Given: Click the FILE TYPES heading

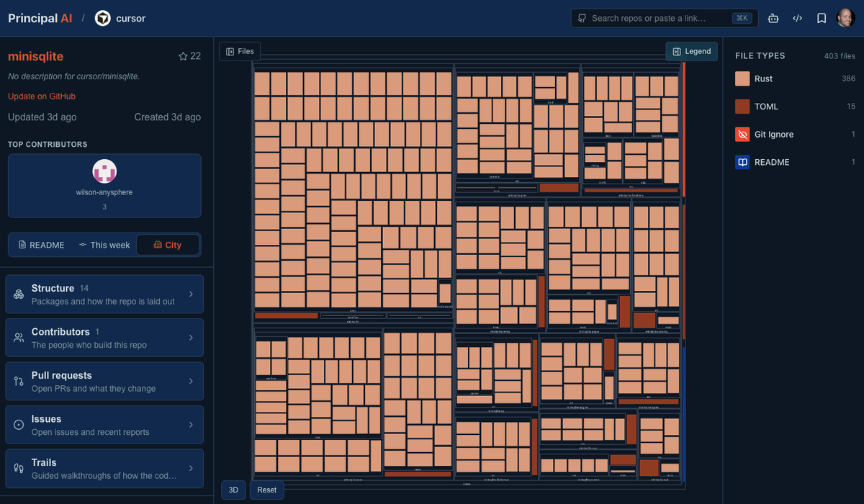Looking at the screenshot, I should click(760, 56).
